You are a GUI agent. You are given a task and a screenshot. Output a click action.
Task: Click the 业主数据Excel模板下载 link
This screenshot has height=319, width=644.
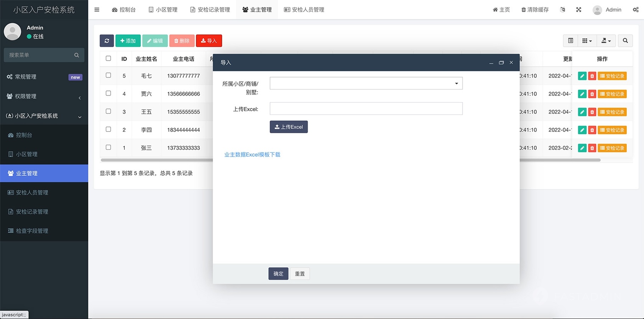point(252,155)
